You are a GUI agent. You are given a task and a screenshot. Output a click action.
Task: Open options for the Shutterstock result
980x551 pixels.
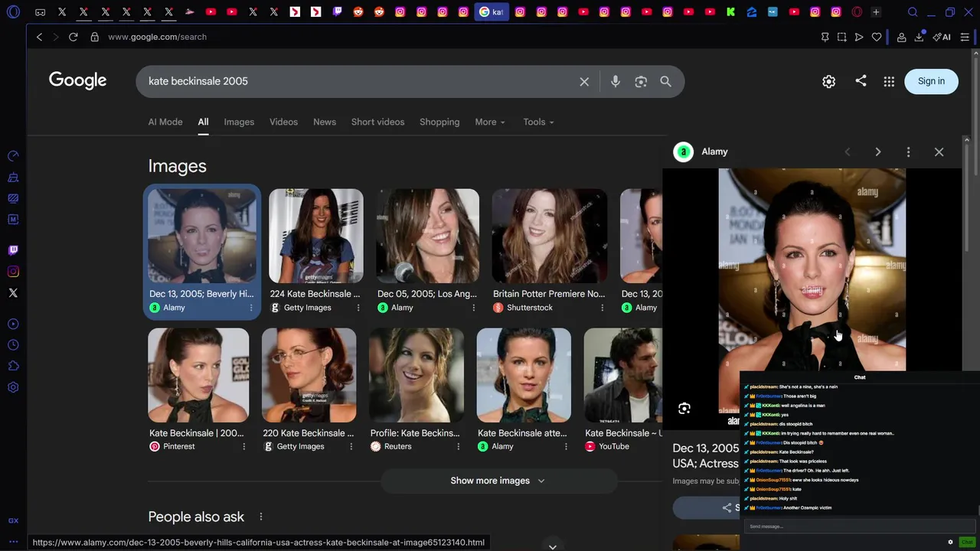(x=602, y=308)
